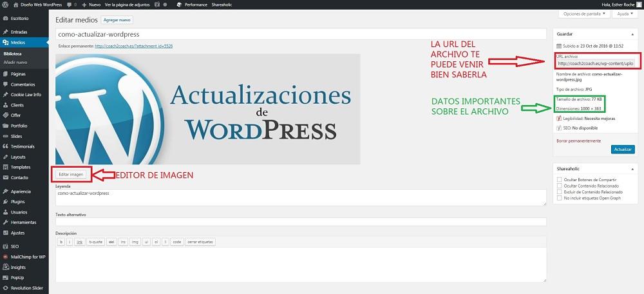
Task: Open SEO menu in sidebar
Action: [x=15, y=247]
